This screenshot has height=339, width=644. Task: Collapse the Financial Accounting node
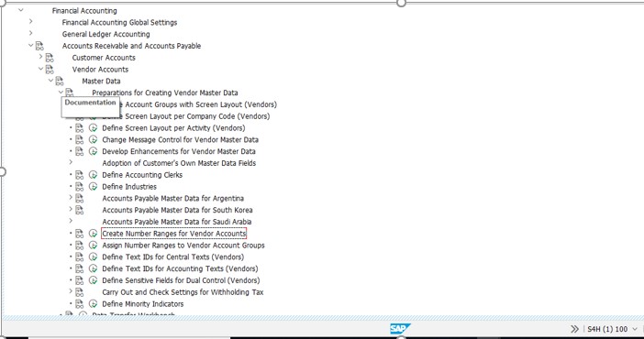(21, 10)
